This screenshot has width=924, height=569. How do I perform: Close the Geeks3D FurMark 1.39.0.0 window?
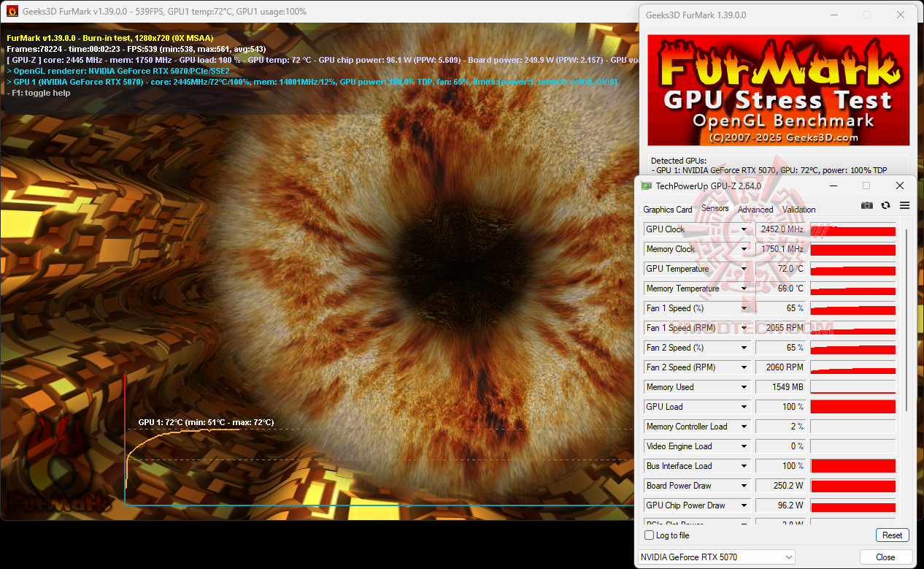pos(900,15)
